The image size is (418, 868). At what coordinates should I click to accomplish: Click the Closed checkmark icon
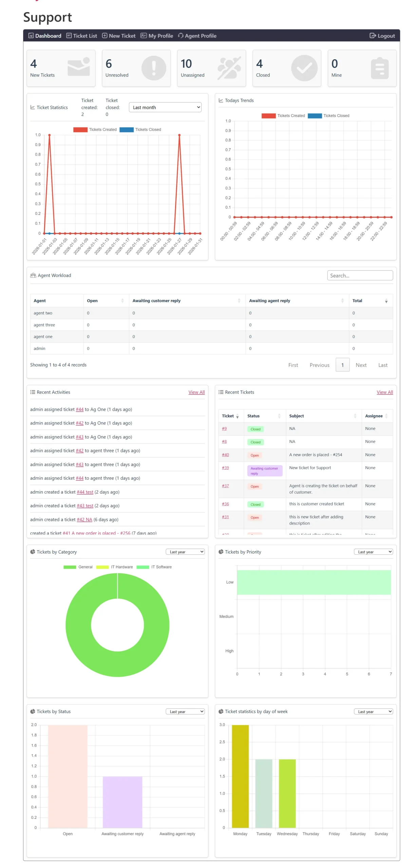coord(304,68)
